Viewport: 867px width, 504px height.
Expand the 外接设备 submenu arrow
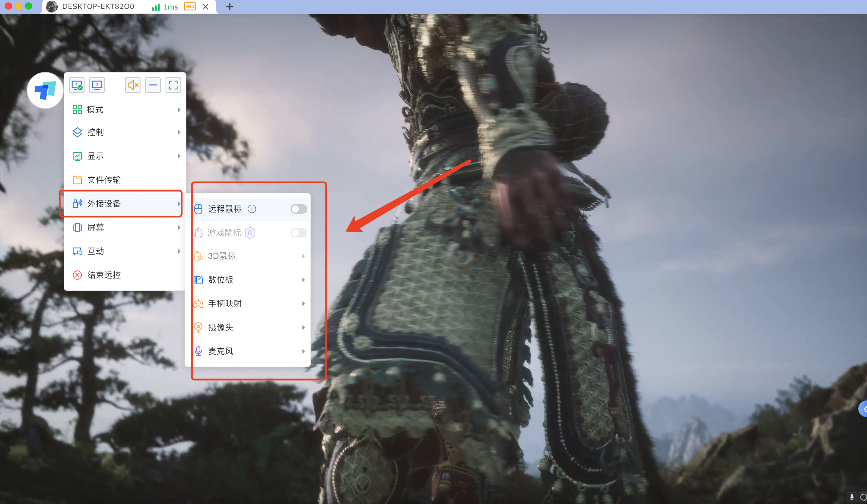click(179, 204)
